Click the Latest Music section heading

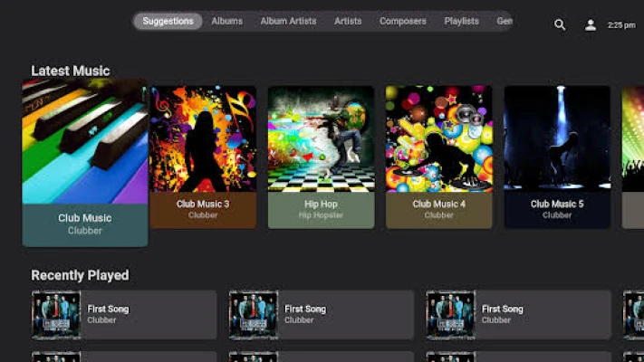click(x=71, y=71)
